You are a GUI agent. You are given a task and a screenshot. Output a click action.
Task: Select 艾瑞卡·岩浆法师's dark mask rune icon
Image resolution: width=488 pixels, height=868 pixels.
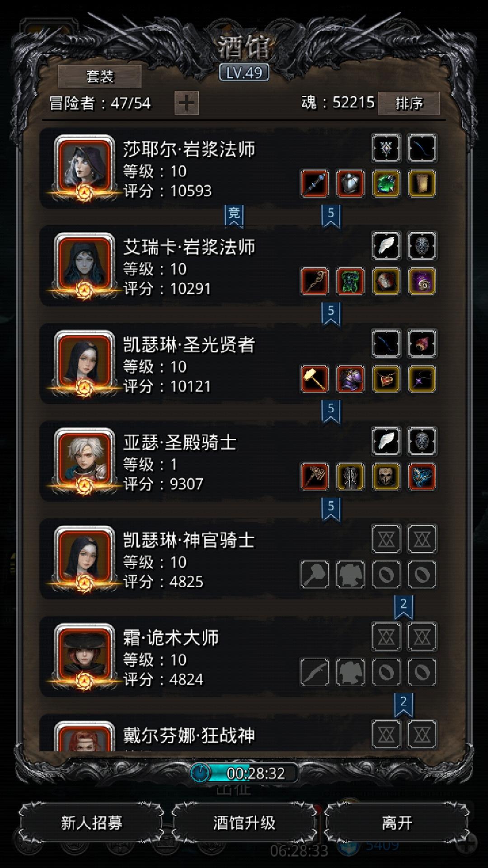422,245
